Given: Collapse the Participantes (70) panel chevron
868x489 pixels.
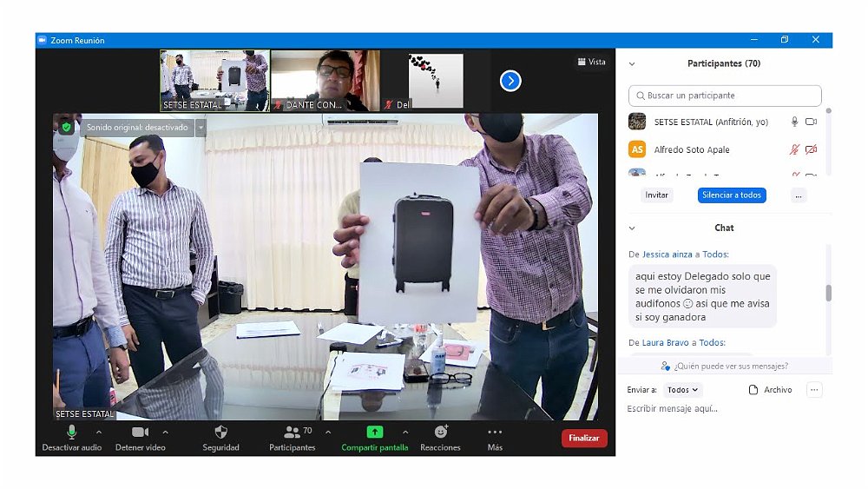Looking at the screenshot, I should tap(632, 63).
